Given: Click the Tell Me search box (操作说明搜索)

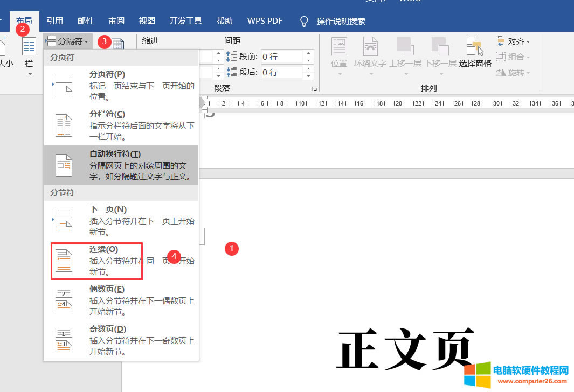Looking at the screenshot, I should point(341,22).
